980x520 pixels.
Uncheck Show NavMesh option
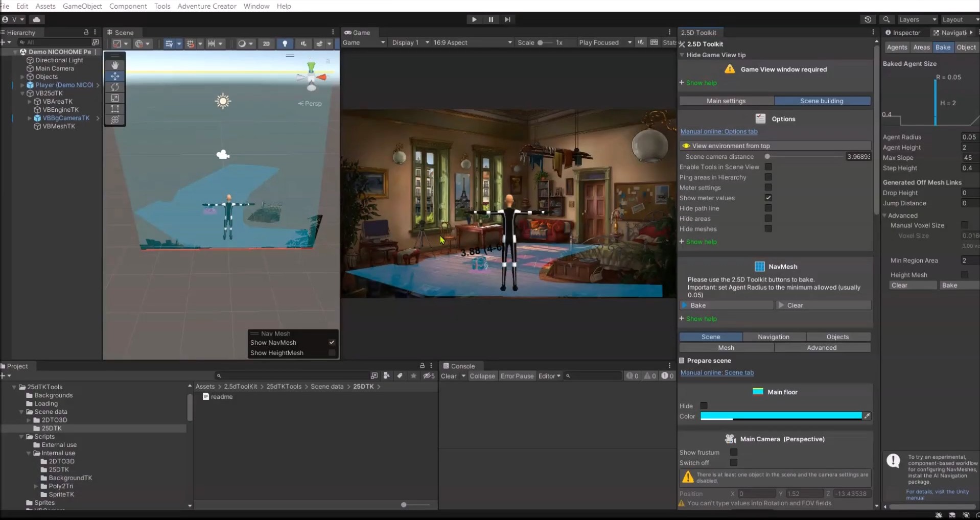pyautogui.click(x=332, y=343)
